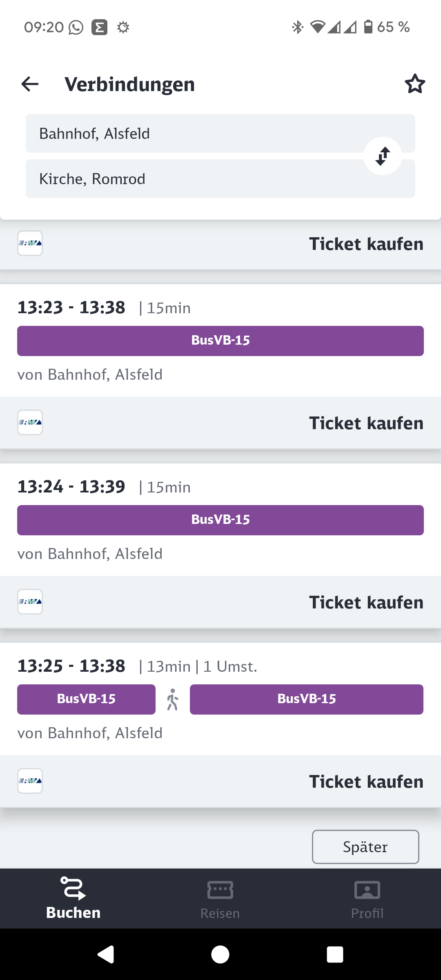
Task: Save connection with the star favorite icon
Action: [415, 84]
